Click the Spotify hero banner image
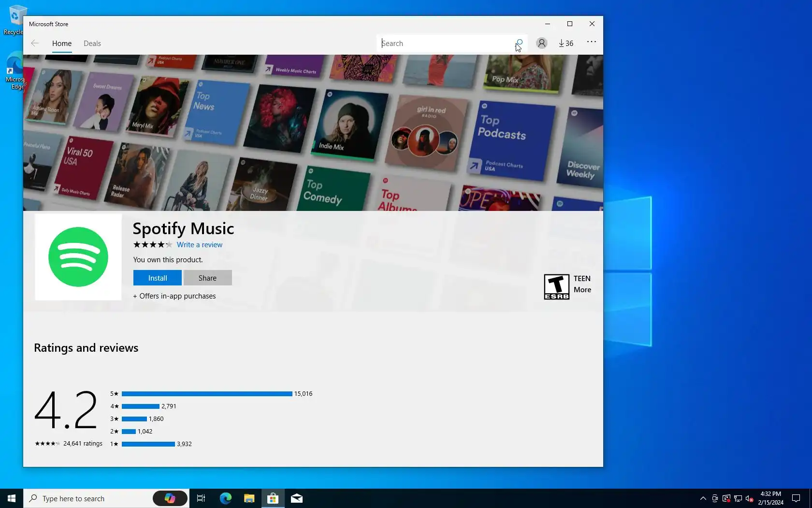 pyautogui.click(x=313, y=133)
